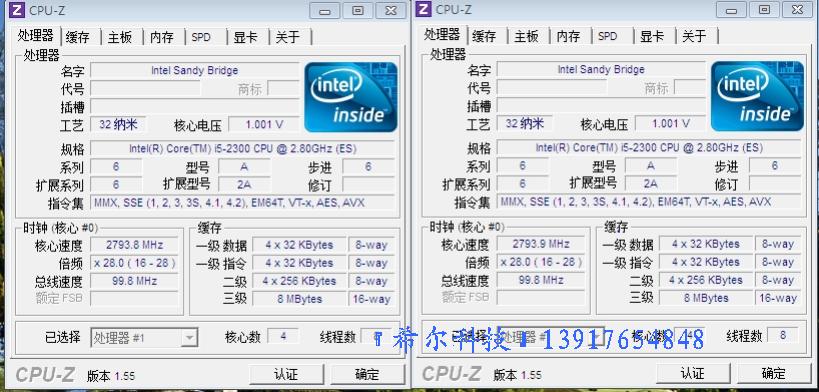Click 认证 button in right CPU-Z window
Image resolution: width=819 pixels, height=392 pixels.
point(692,373)
